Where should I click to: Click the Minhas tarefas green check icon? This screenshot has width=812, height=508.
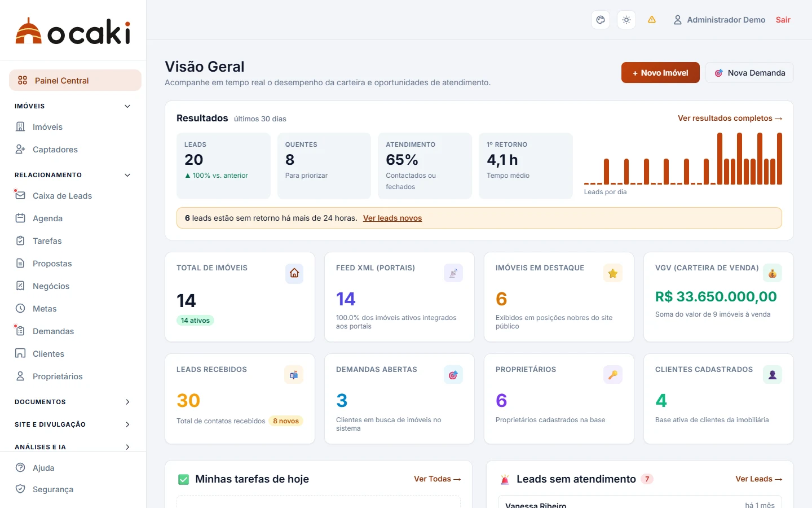coord(183,480)
